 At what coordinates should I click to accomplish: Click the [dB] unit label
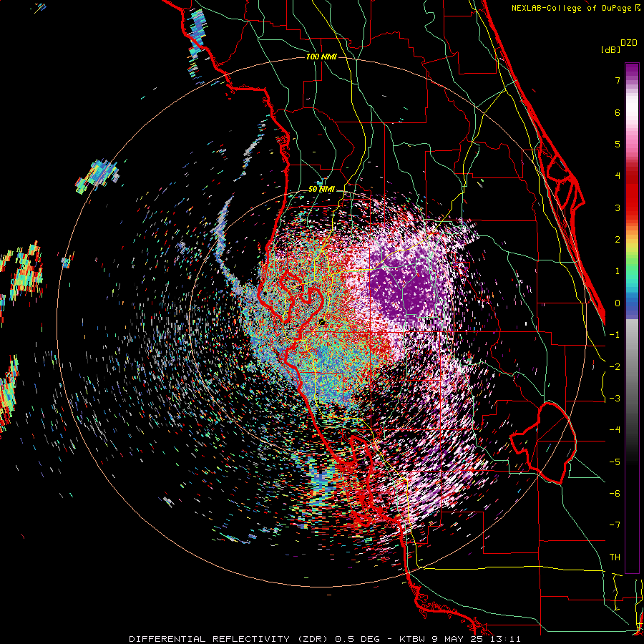tap(610, 49)
